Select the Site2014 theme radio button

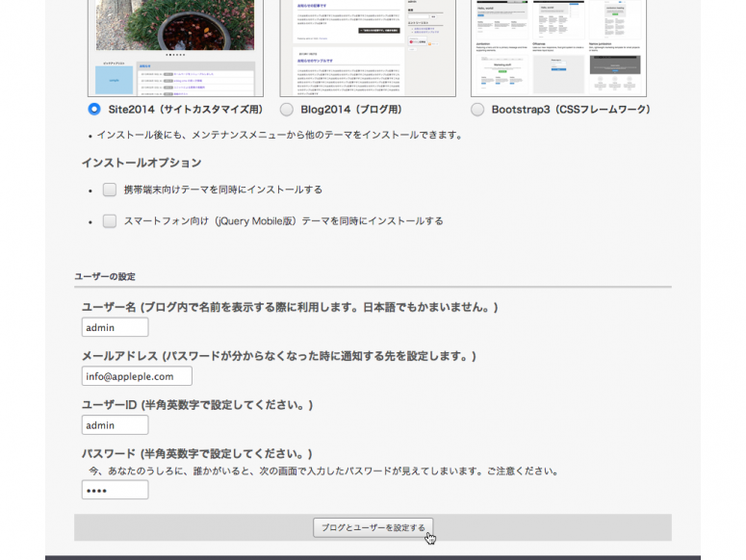94,110
